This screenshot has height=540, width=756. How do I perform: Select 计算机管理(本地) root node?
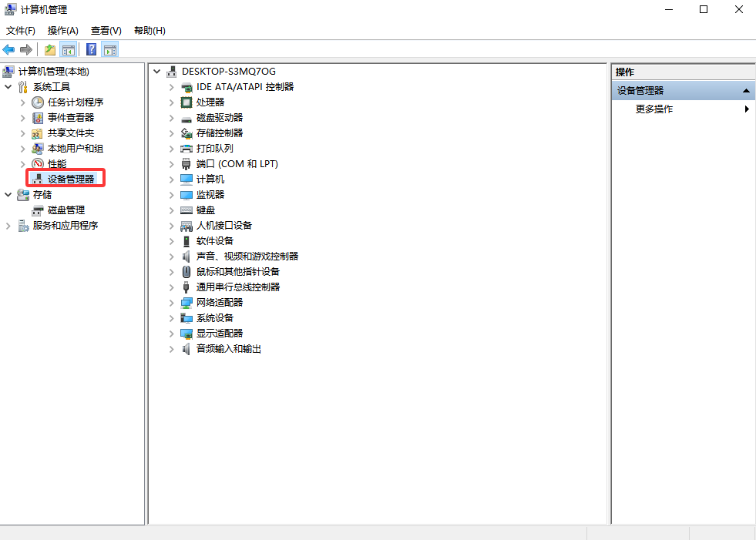[54, 72]
